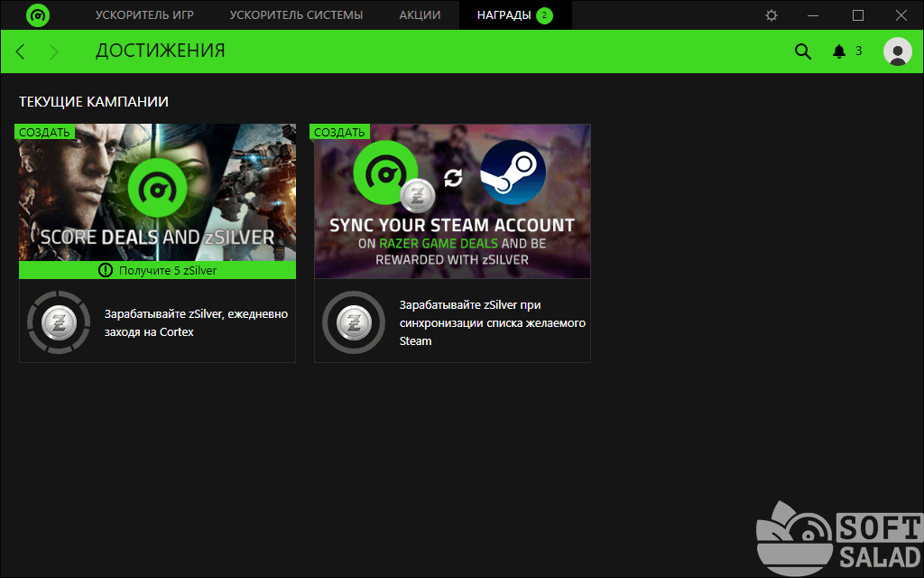The width and height of the screenshot is (924, 578).
Task: Click sync arrows icon in Steam banner
Action: pos(453,178)
